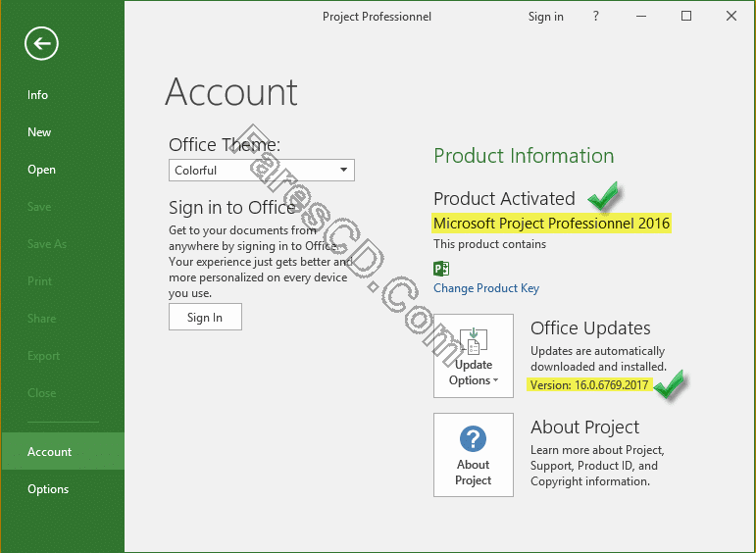Click the Product Activated text
756x553 pixels.
(x=504, y=199)
